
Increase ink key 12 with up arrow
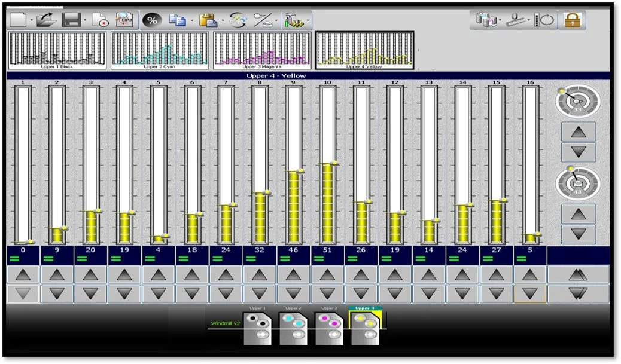coord(395,274)
